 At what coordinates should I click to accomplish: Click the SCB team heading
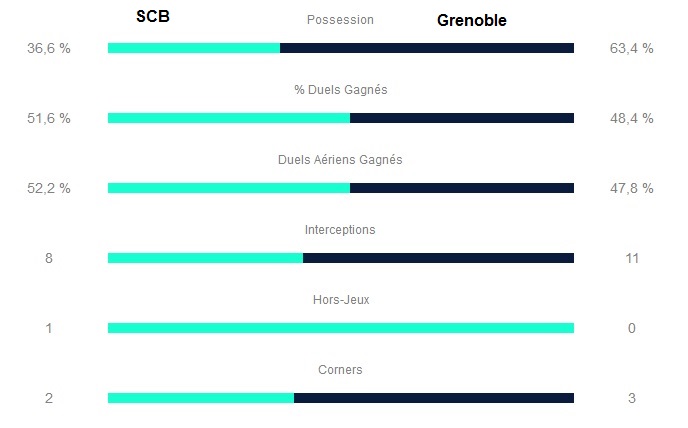click(x=153, y=18)
